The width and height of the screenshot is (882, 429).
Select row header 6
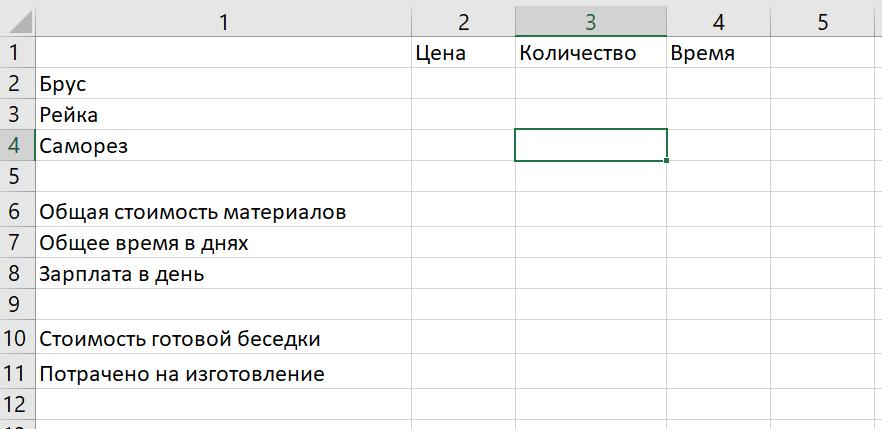(16, 211)
